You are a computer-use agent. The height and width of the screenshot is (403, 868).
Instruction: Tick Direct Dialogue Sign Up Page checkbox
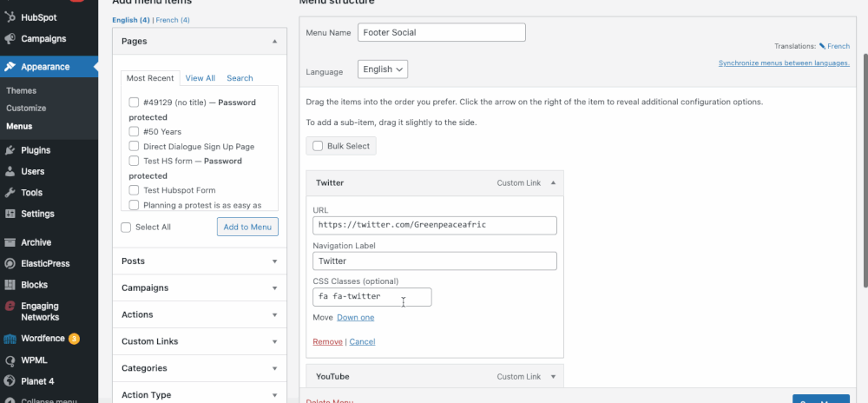(134, 147)
